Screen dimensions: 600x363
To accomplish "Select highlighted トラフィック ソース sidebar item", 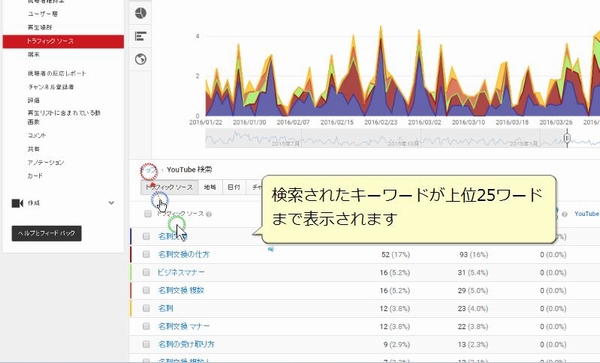I will (x=63, y=41).
